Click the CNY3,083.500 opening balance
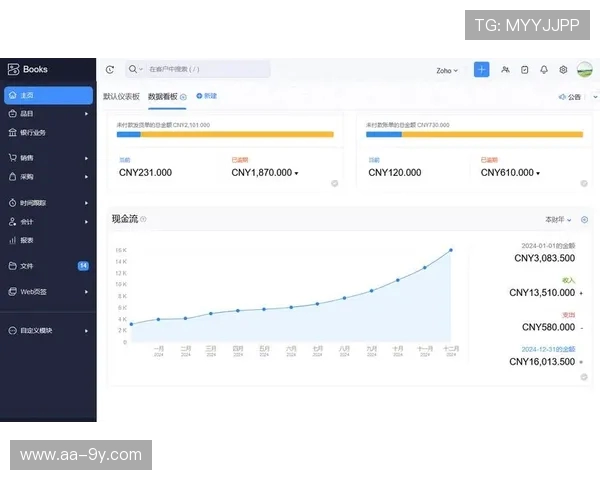600x480 pixels. point(545,258)
